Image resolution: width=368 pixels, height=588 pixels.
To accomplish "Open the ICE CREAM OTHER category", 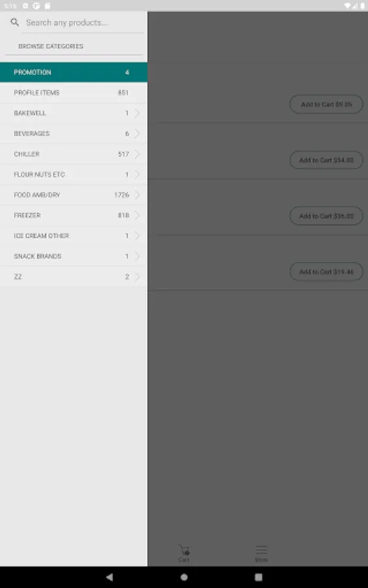I will [x=73, y=236].
